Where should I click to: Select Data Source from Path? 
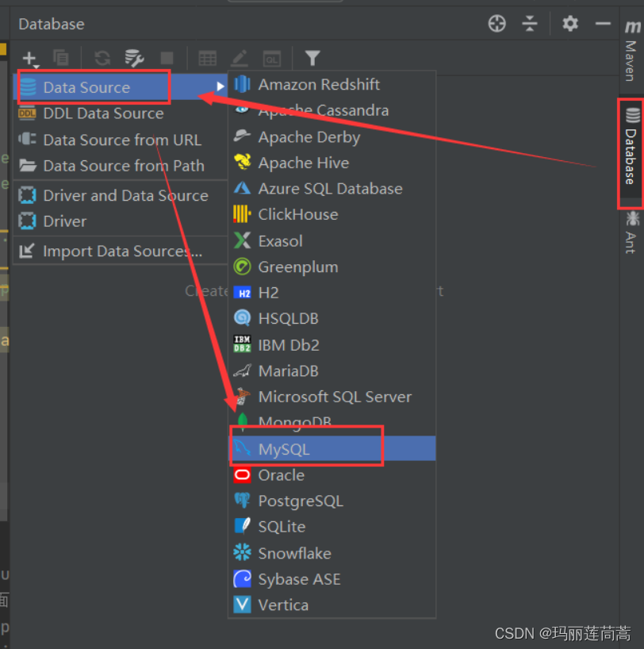121,166
